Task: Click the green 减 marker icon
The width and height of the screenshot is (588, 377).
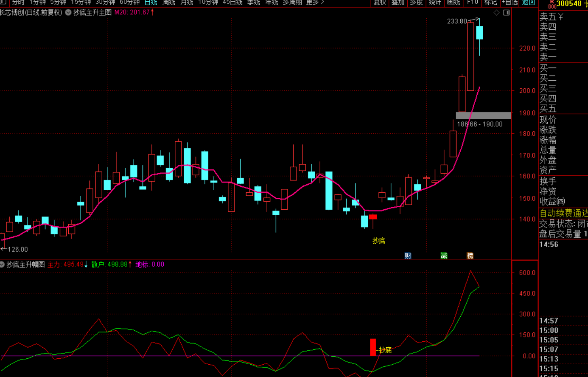Action: click(x=444, y=256)
